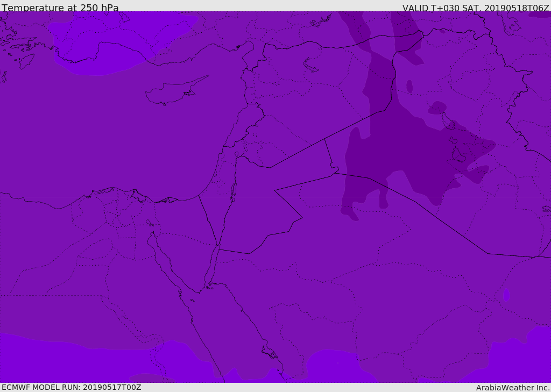
Task: Click the 'ECMWF MODEL RUN: 20190517T00Z' label
Action: [72, 387]
